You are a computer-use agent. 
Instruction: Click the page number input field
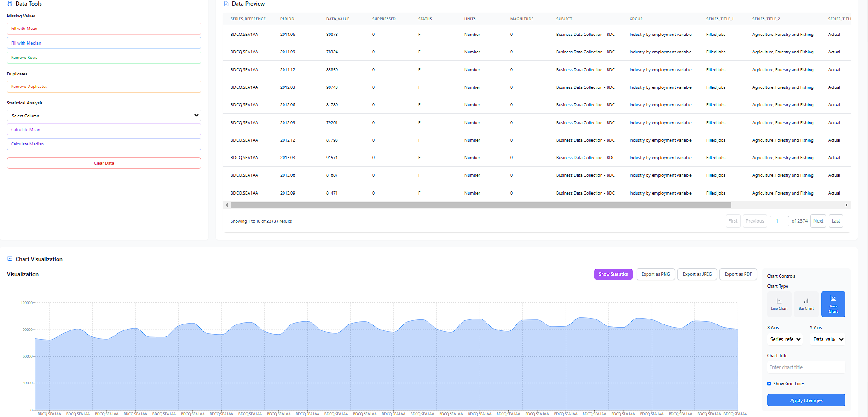(779, 221)
